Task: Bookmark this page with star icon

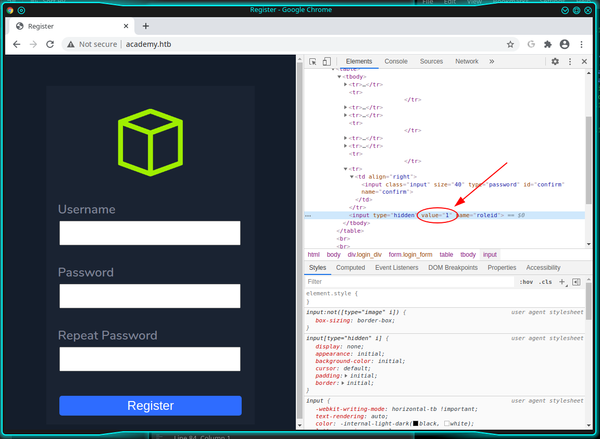Action: point(510,45)
